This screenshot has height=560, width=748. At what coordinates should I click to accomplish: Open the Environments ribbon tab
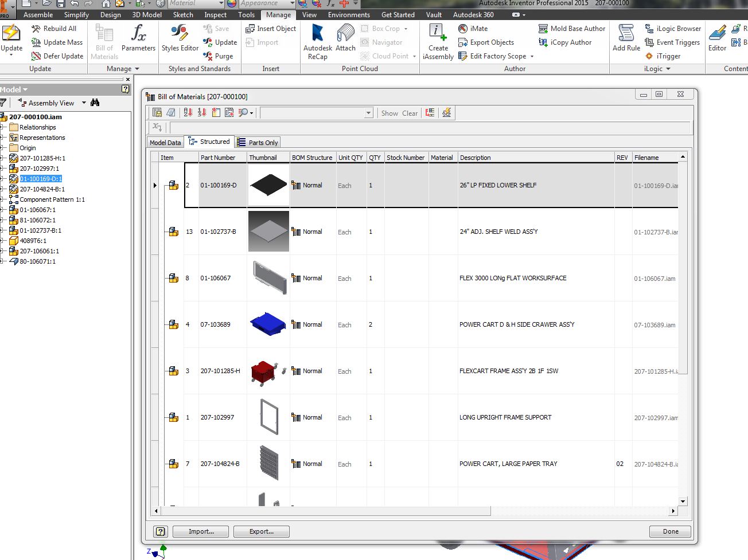pos(349,15)
